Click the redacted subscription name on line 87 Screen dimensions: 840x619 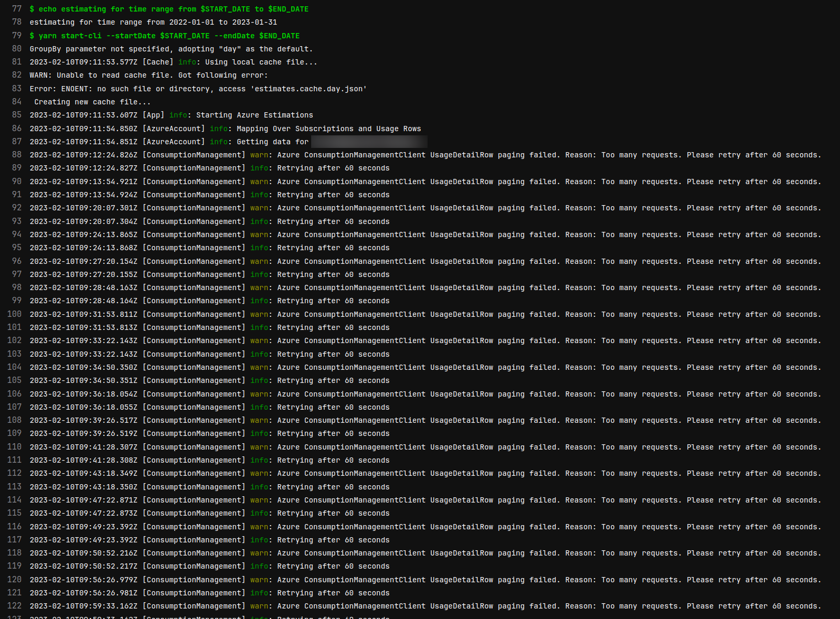(369, 142)
